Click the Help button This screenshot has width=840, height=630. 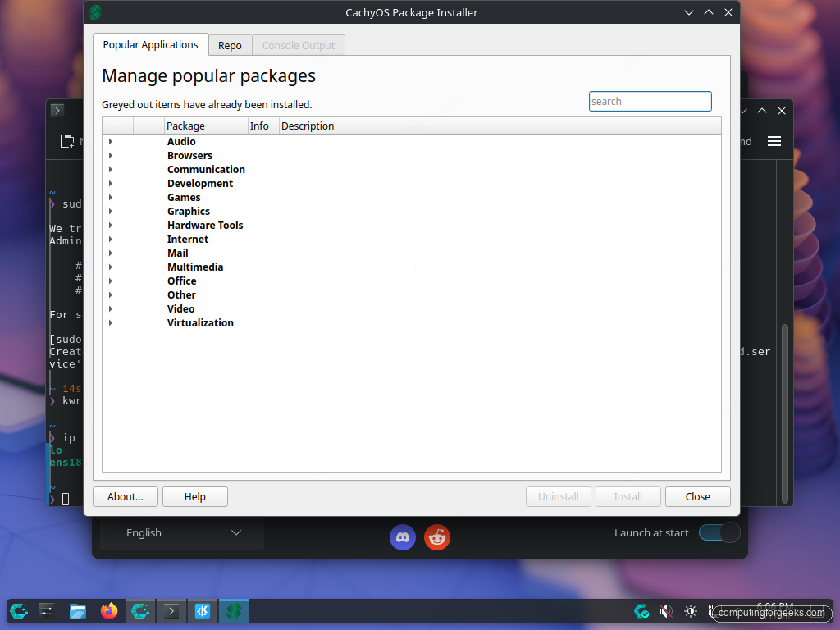tap(195, 496)
